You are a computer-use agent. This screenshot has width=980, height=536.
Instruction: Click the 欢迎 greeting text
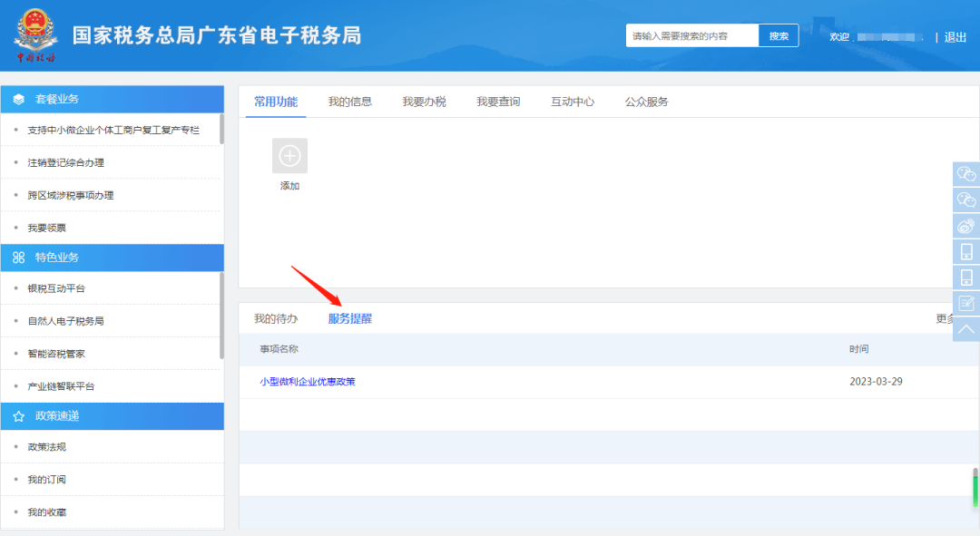coord(839,37)
